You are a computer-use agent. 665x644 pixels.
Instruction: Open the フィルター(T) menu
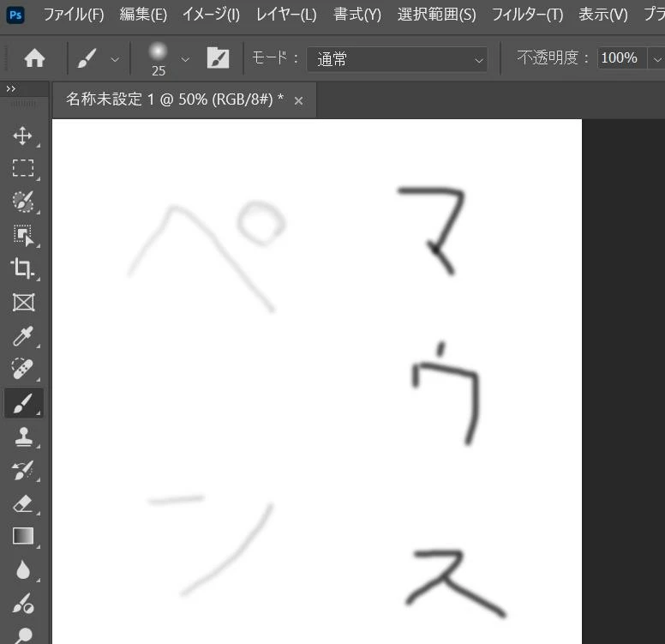tap(527, 15)
